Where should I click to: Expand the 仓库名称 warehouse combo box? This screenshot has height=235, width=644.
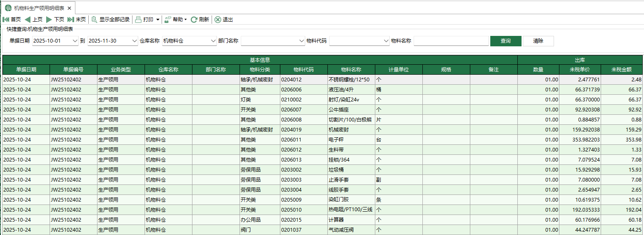coord(213,41)
